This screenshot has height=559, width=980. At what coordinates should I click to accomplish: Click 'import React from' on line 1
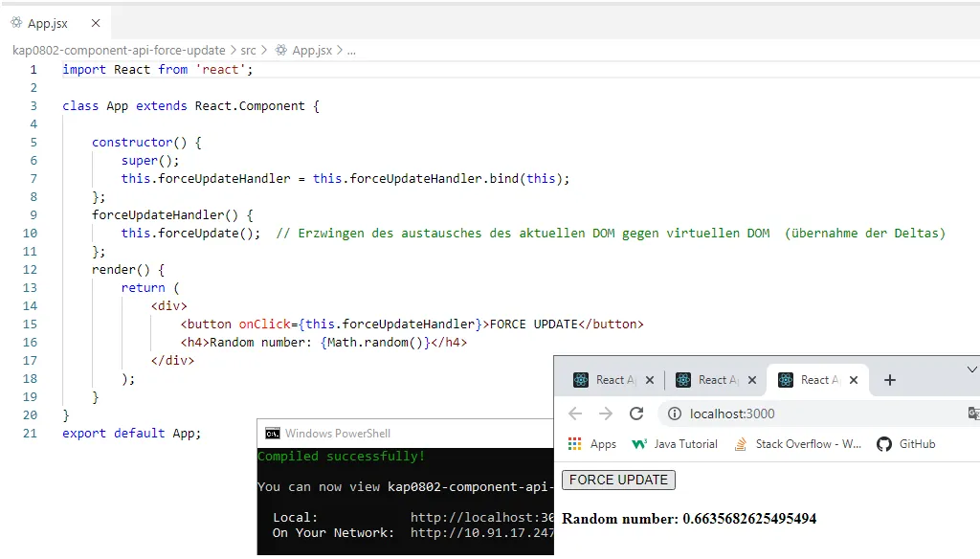[125, 70]
